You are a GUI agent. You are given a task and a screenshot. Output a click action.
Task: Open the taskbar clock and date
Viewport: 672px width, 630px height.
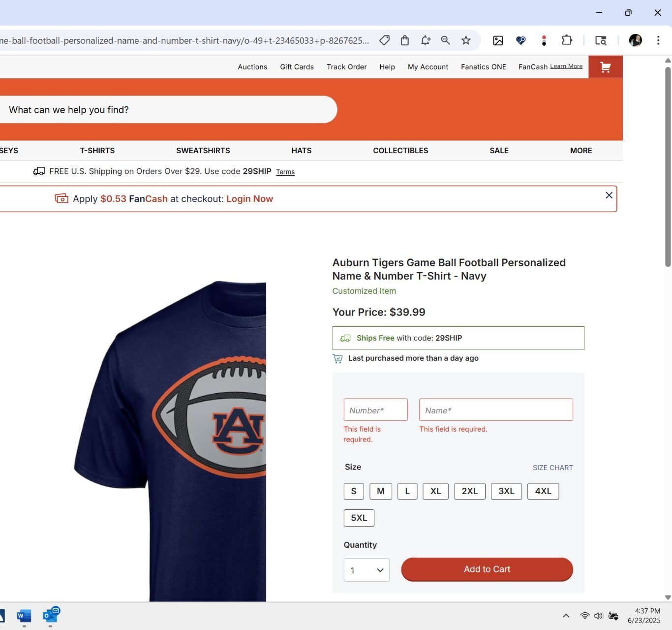(x=644, y=616)
